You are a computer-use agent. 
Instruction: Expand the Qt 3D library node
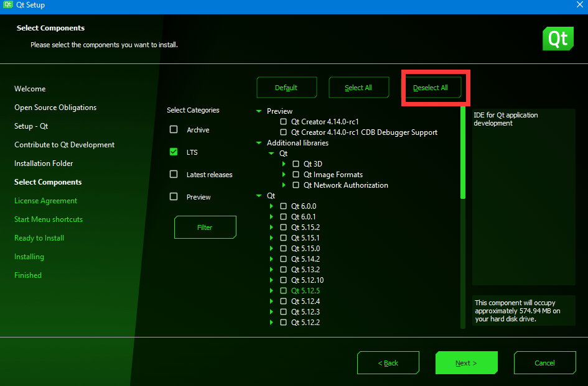tap(284, 164)
